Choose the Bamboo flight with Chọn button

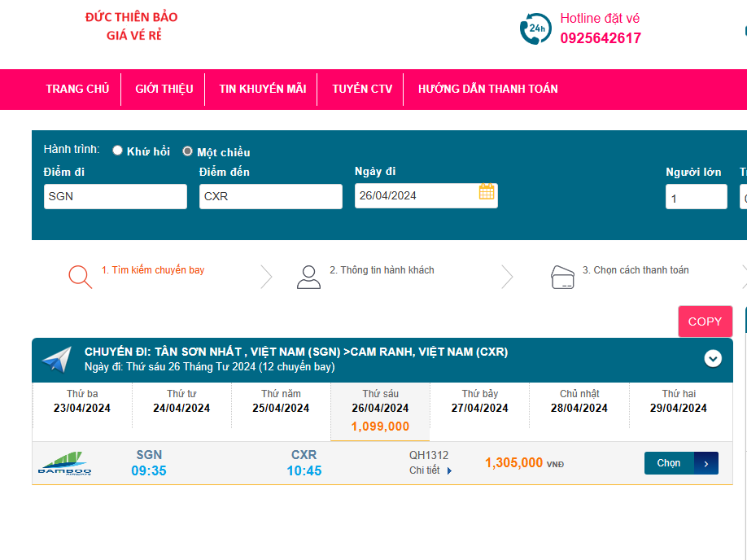(669, 463)
